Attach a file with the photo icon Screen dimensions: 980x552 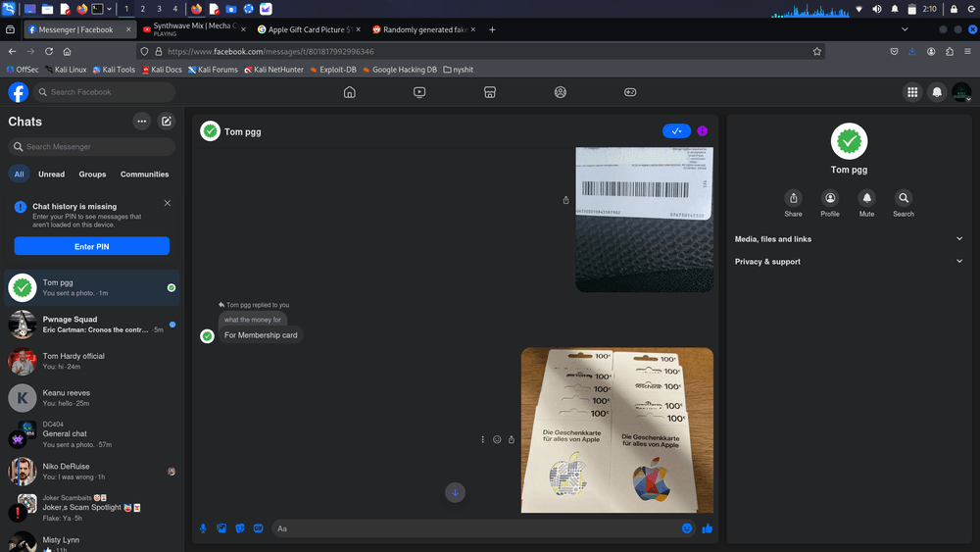click(221, 528)
